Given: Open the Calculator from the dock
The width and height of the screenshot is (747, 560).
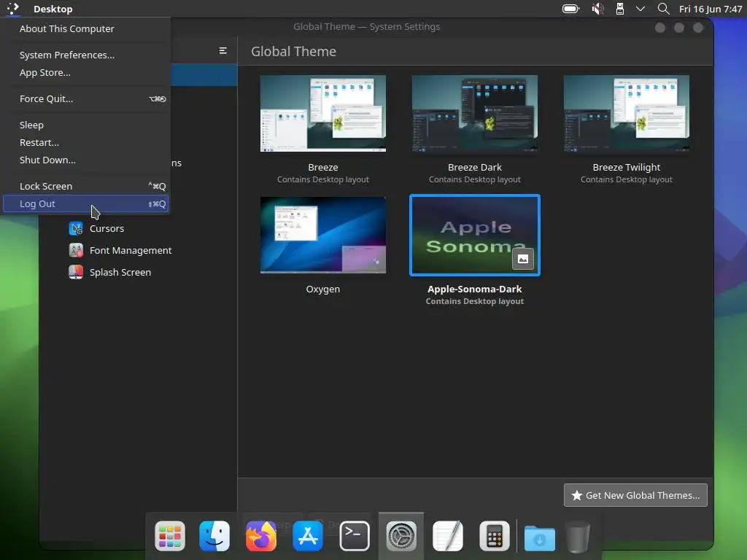Looking at the screenshot, I should [x=494, y=536].
